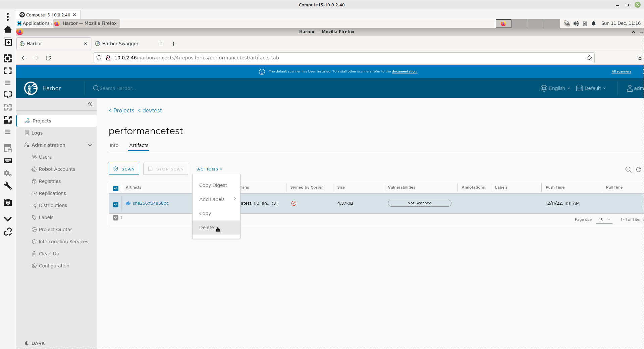Reload the page in Firefox
Viewport: 644px width, 349px height.
(x=48, y=58)
